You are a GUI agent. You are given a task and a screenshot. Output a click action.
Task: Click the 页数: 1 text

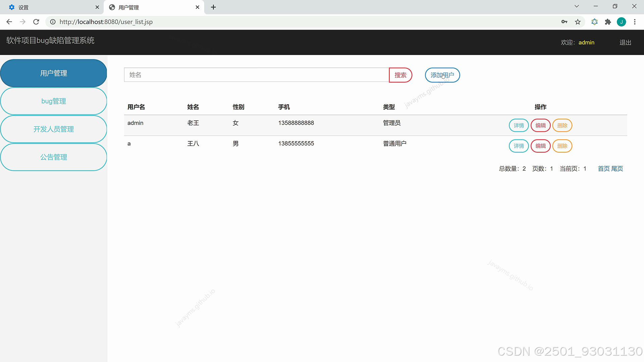pos(543,169)
